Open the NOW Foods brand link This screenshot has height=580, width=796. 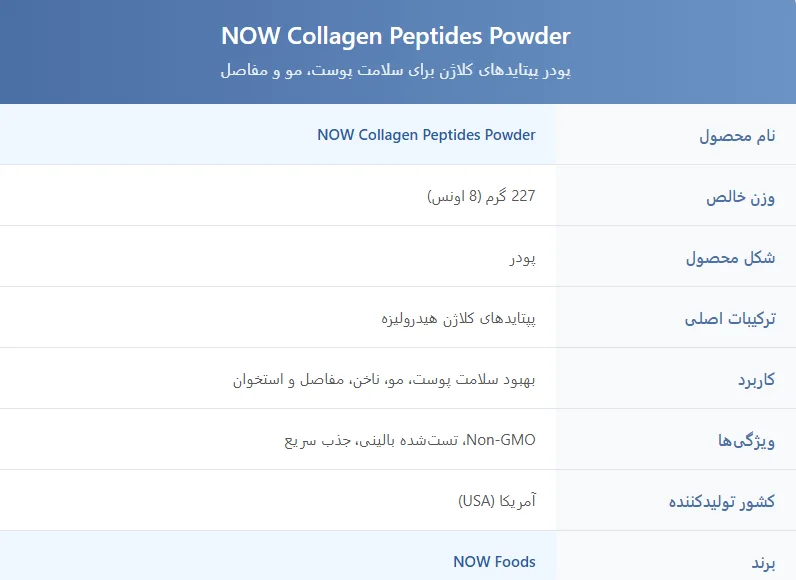click(x=494, y=562)
